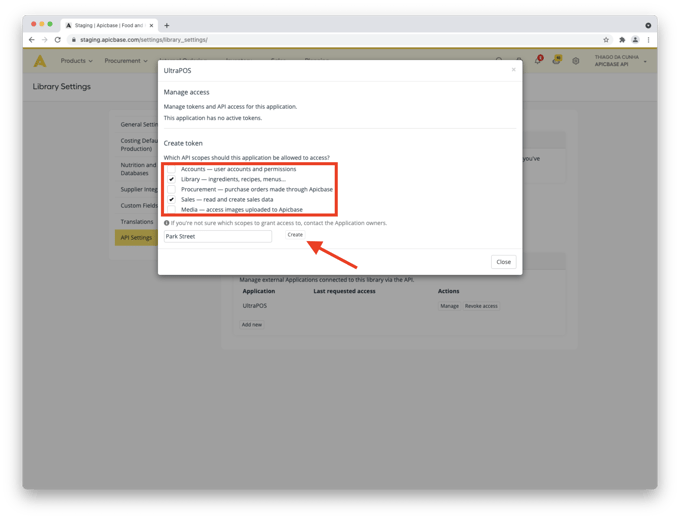Reload the page with the refresh icon

[58, 39]
